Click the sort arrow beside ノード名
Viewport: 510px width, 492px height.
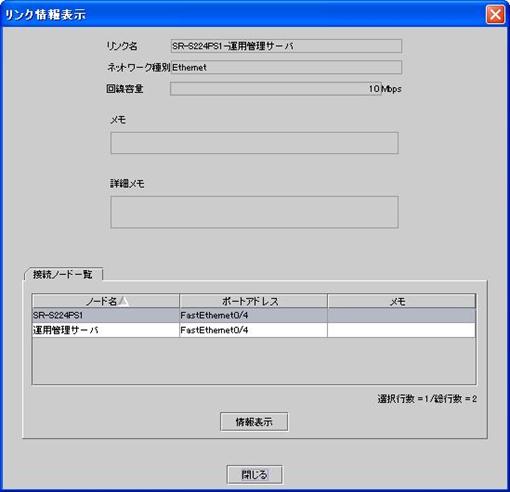coord(124,301)
